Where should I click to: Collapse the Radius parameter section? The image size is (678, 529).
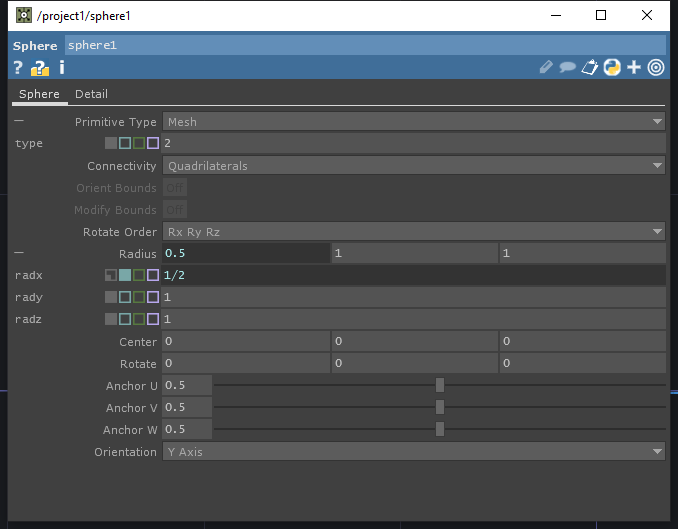click(19, 254)
